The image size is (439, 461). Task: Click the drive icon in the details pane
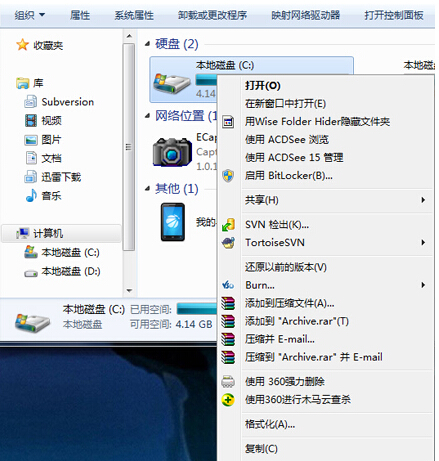point(32,322)
